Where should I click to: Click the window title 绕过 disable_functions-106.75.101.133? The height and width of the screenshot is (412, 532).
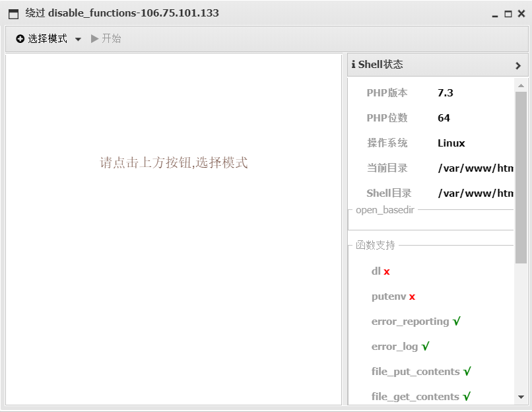(122, 13)
